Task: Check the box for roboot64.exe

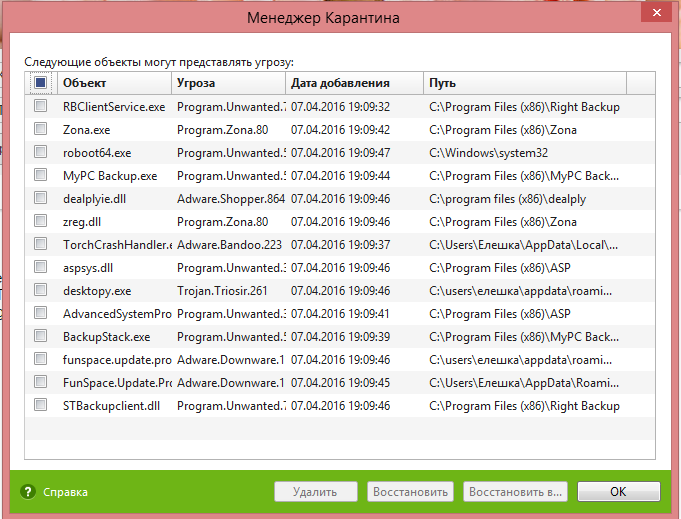Action: [x=40, y=152]
